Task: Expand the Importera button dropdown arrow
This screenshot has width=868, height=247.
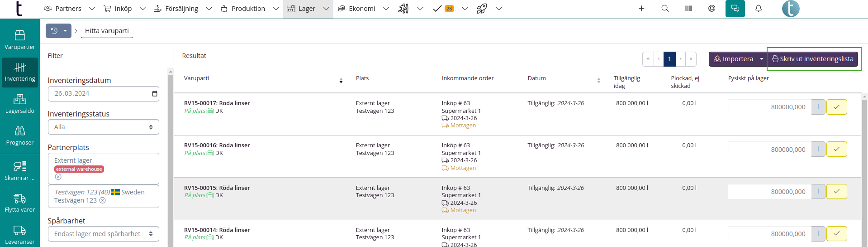Action: tap(762, 59)
